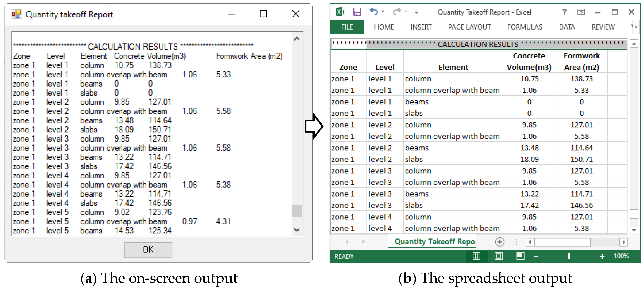Click the dialog's vertical scrollbar thumb
Viewport: 644px width, 289px height.
tap(297, 211)
